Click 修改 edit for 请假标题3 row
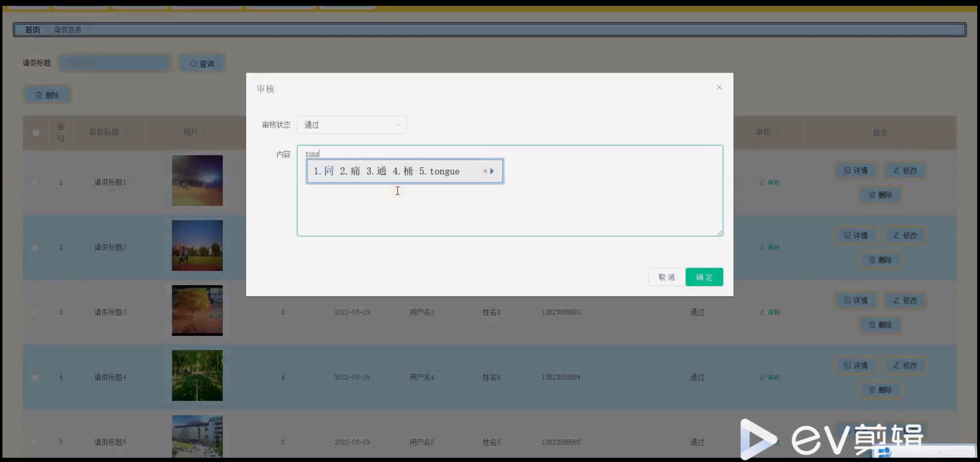Viewport: 980px width, 462px height. coord(905,300)
